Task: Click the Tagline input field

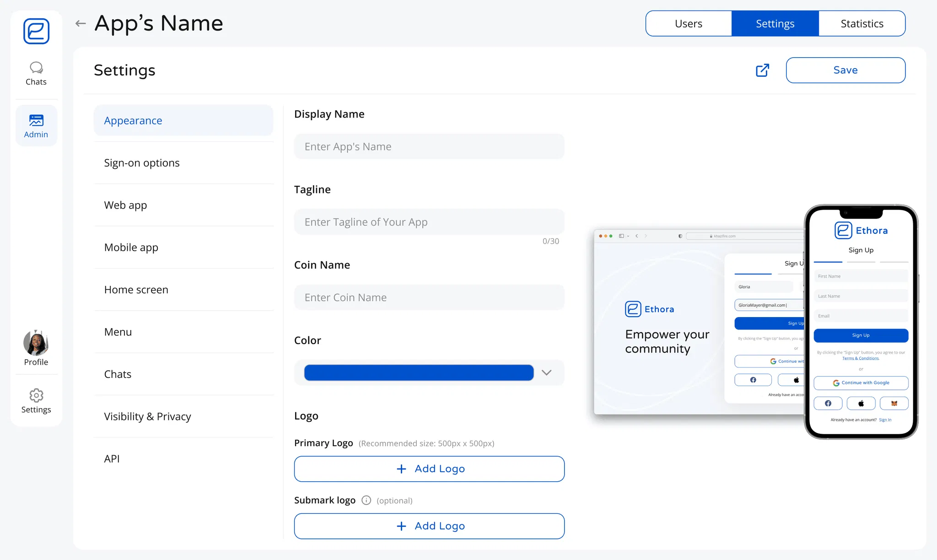Action: [429, 222]
